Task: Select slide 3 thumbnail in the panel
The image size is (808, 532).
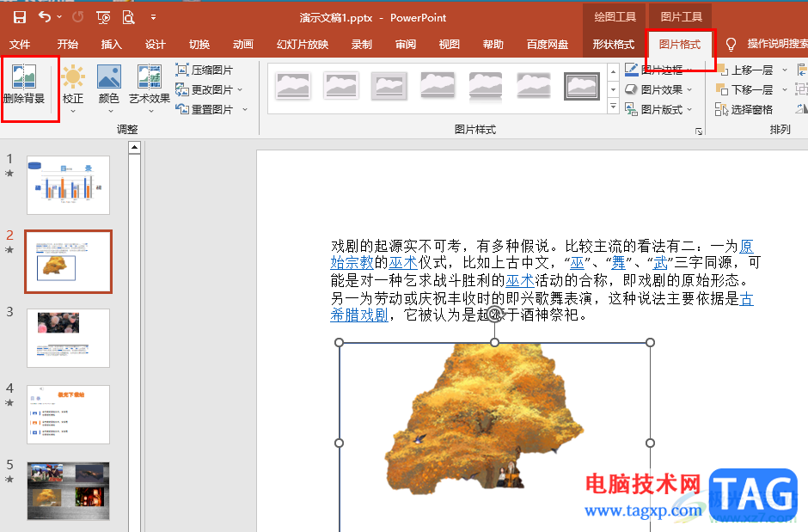Action: point(68,338)
